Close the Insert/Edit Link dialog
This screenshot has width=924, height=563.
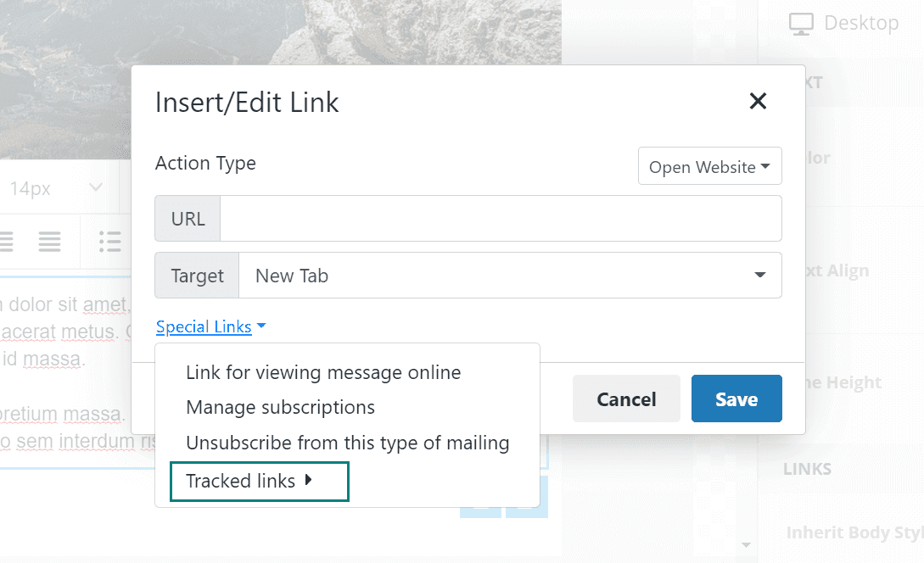pyautogui.click(x=758, y=101)
